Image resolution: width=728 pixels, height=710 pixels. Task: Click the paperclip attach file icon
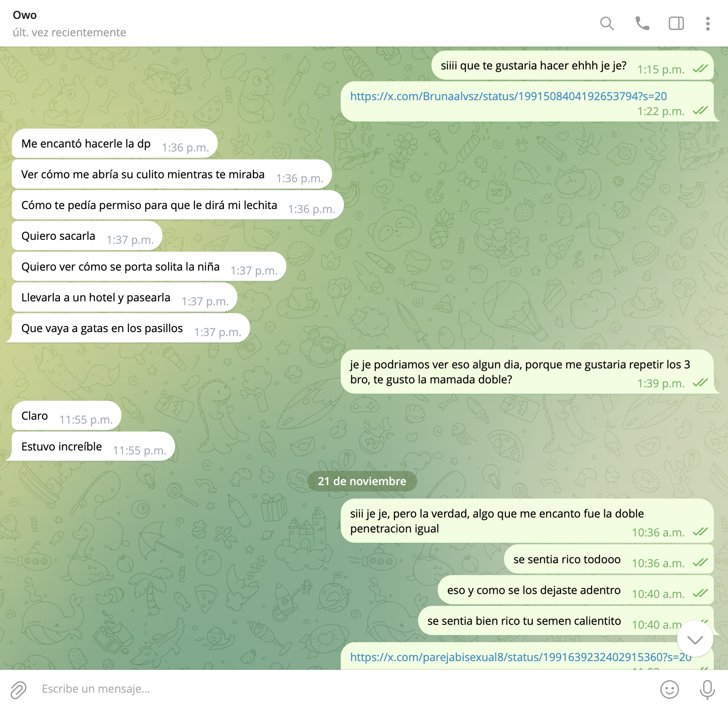pyautogui.click(x=18, y=689)
